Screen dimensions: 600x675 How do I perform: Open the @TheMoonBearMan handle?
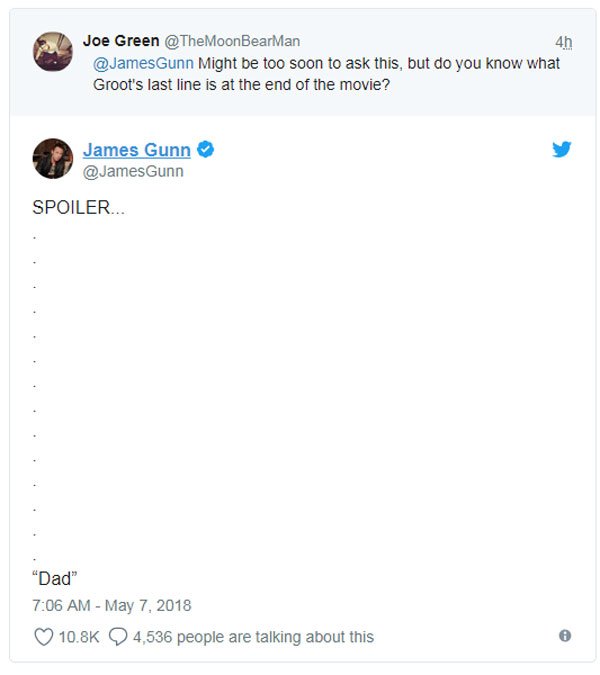coord(231,41)
